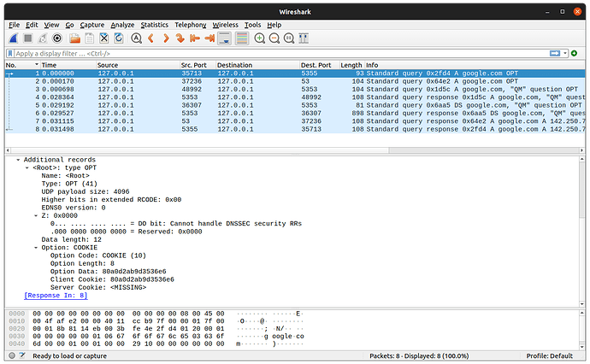Viewport: 590px width, 364px height.
Task: Toggle packet list colorization
Action: pos(242,38)
